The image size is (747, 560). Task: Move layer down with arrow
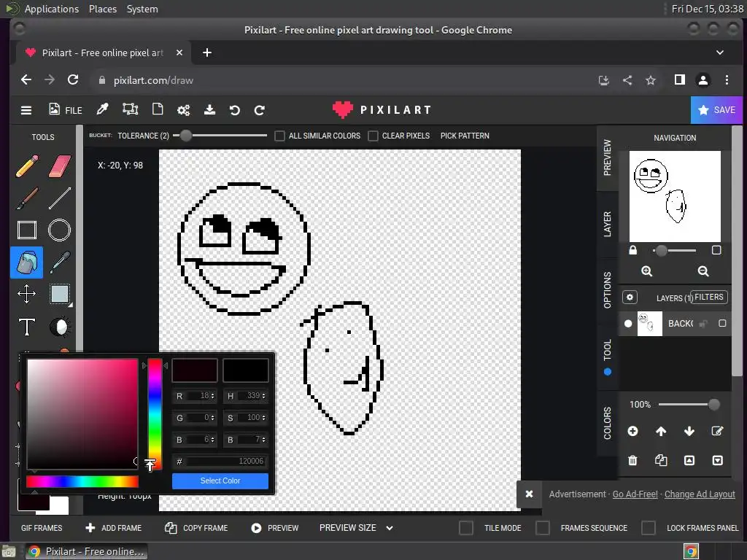pyautogui.click(x=689, y=431)
